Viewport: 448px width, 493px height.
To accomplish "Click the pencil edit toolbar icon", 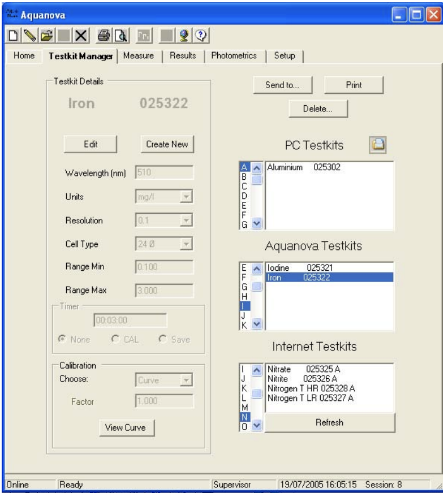I will click(30, 35).
